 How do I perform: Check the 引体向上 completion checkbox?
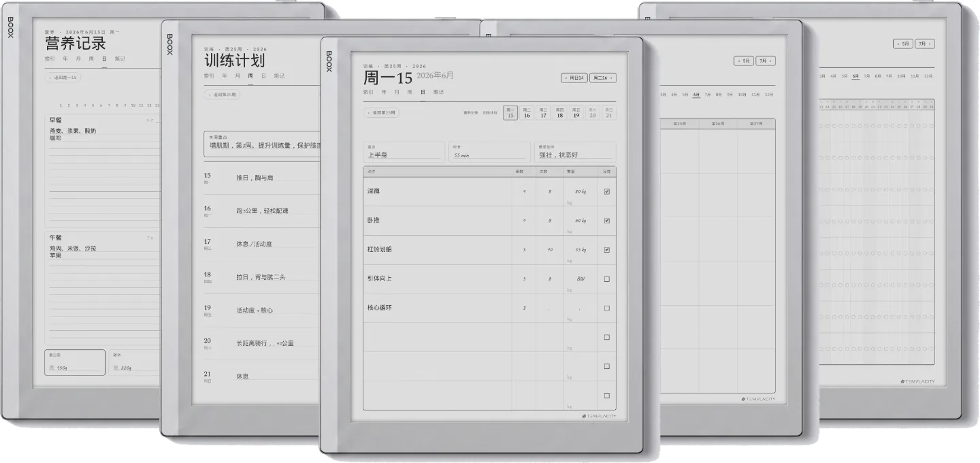point(606,279)
